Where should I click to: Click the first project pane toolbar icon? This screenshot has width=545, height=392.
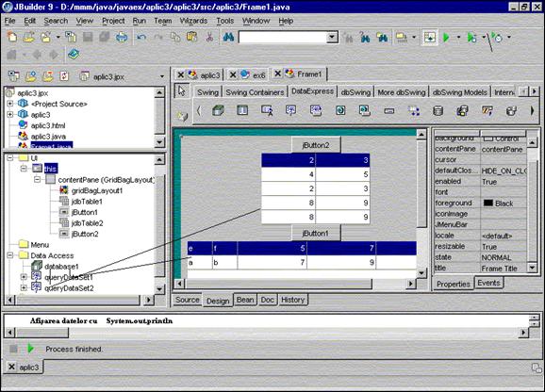point(14,75)
